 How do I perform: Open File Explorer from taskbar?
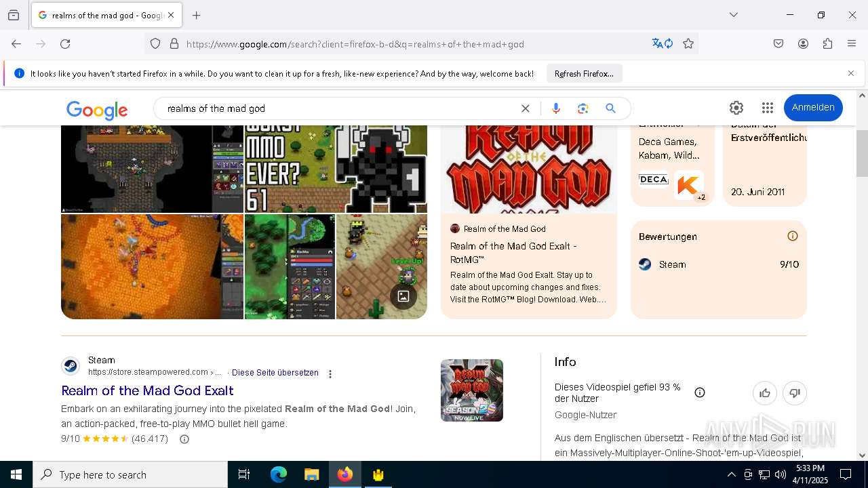pos(311,474)
